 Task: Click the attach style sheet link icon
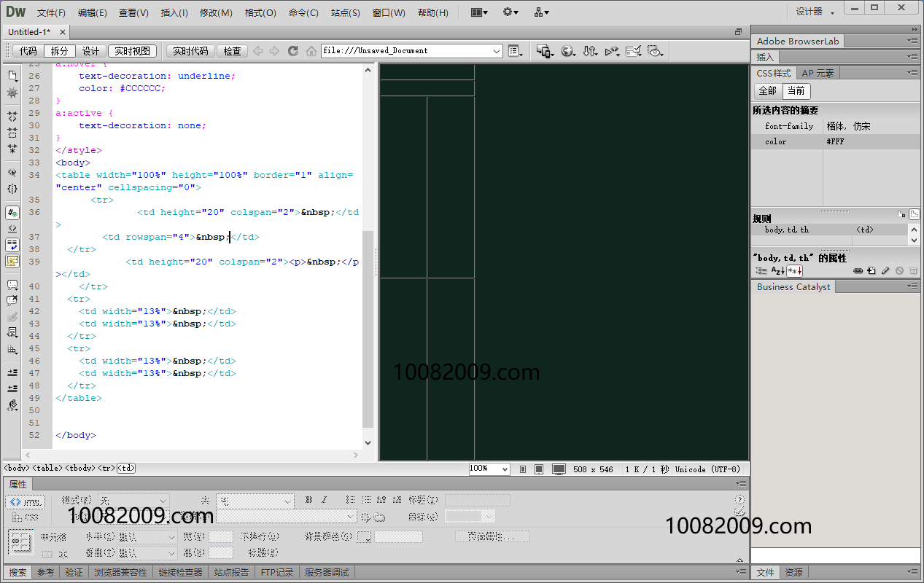tap(858, 271)
